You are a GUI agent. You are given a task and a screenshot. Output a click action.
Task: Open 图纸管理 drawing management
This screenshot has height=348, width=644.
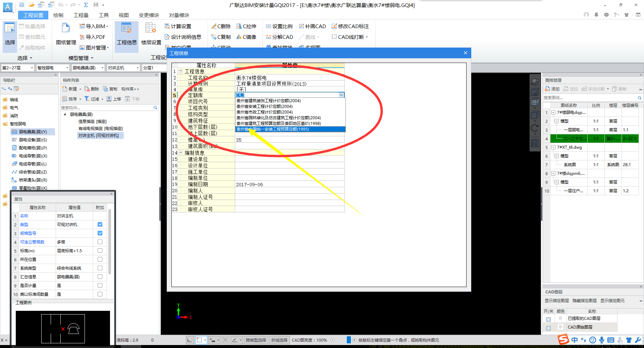pyautogui.click(x=66, y=34)
